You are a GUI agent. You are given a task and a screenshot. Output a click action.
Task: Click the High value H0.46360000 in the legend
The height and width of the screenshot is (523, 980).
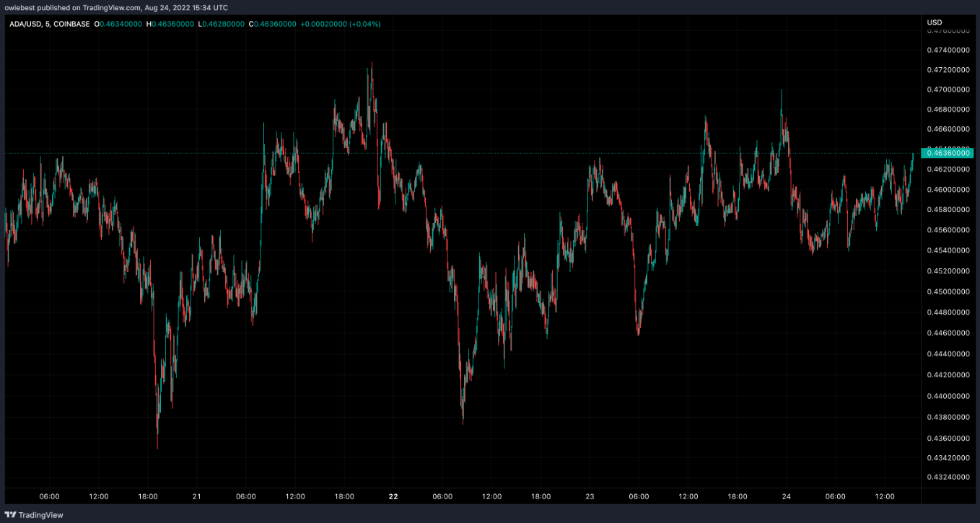click(x=170, y=24)
